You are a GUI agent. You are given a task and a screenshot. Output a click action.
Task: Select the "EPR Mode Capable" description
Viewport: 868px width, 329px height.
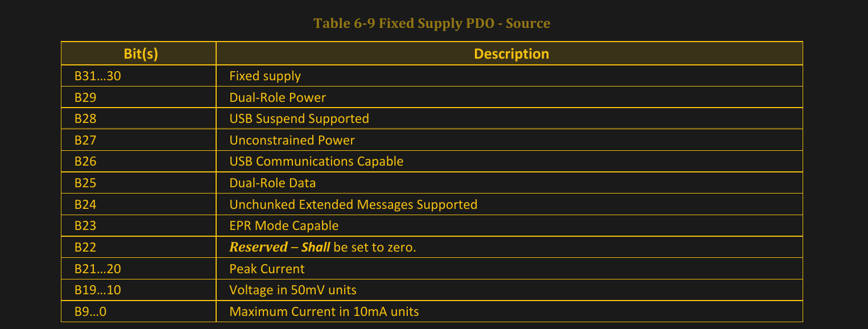click(283, 225)
